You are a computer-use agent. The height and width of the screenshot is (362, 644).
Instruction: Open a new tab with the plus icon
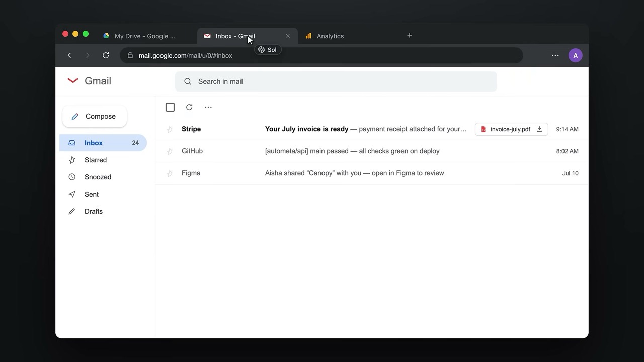pyautogui.click(x=410, y=35)
